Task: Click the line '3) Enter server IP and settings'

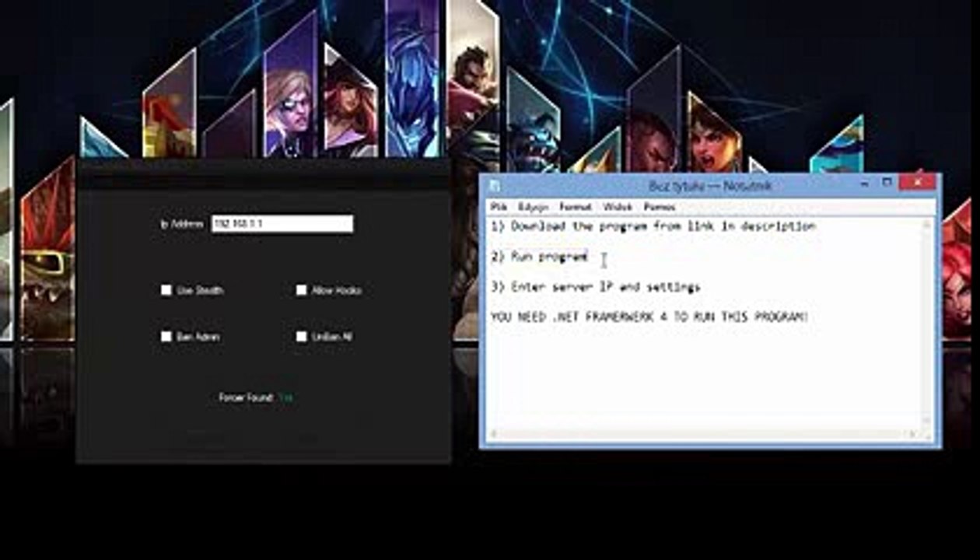Action: coord(596,287)
